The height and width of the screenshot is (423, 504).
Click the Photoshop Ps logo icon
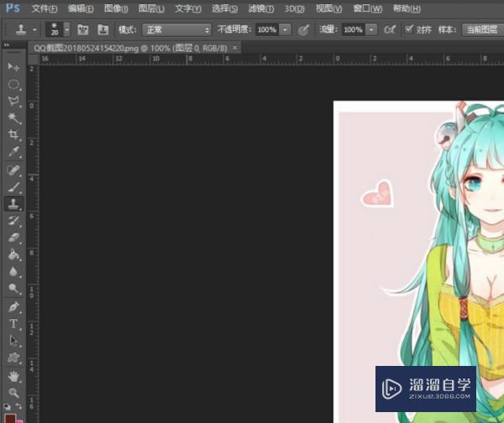pyautogui.click(x=13, y=8)
